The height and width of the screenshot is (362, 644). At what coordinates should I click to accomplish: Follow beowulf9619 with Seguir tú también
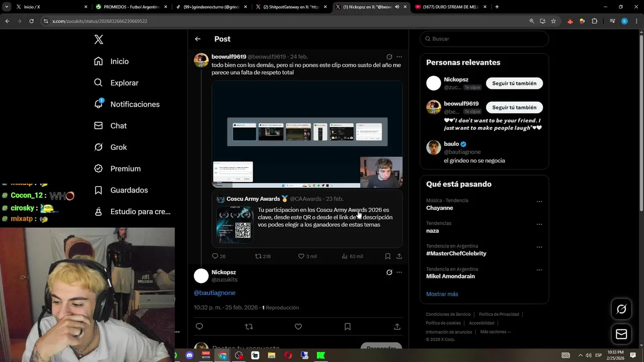coord(514,108)
